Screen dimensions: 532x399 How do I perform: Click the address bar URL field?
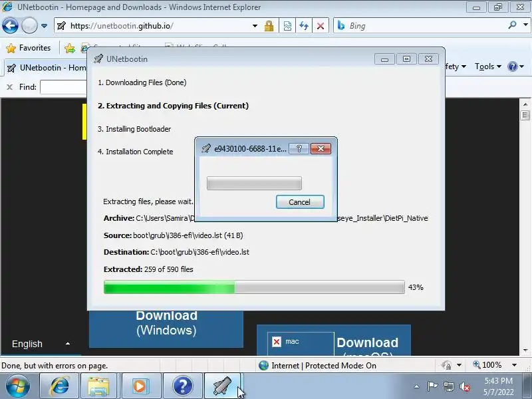153,26
